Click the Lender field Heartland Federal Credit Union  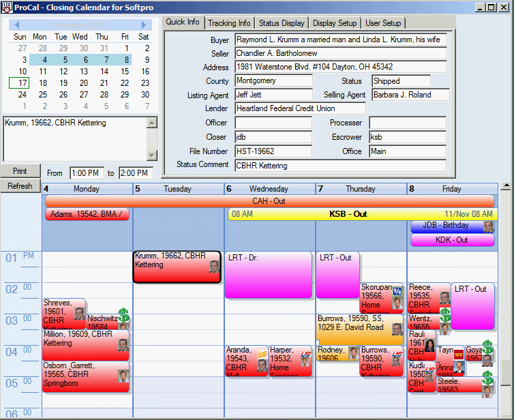pos(300,108)
